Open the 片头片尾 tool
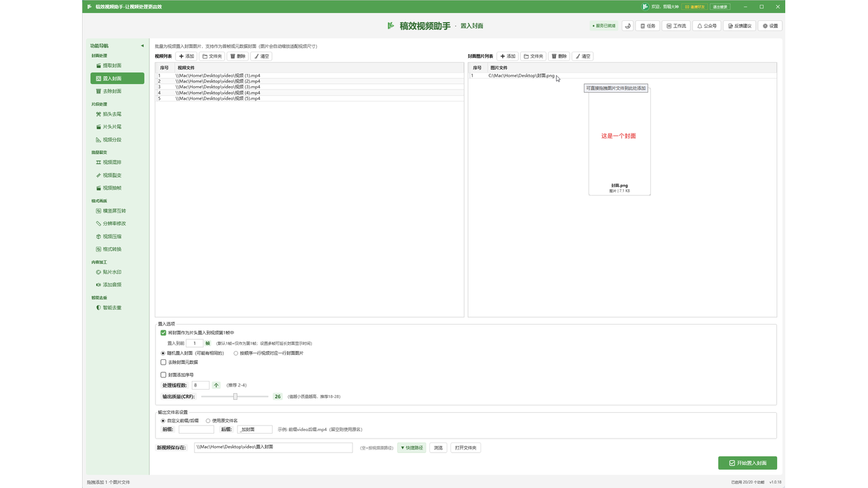 tap(117, 127)
